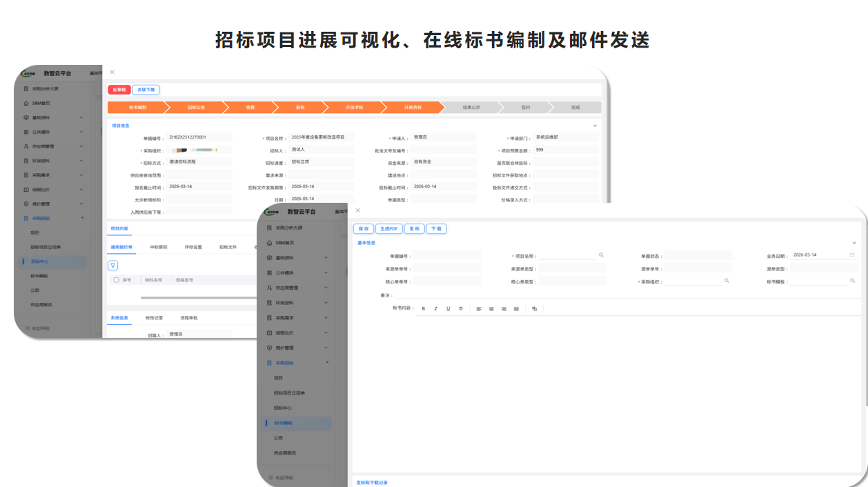Click the SRM首页 home icon in back window sidebar
Viewport: 868px width, 487px height.
pos(26,103)
